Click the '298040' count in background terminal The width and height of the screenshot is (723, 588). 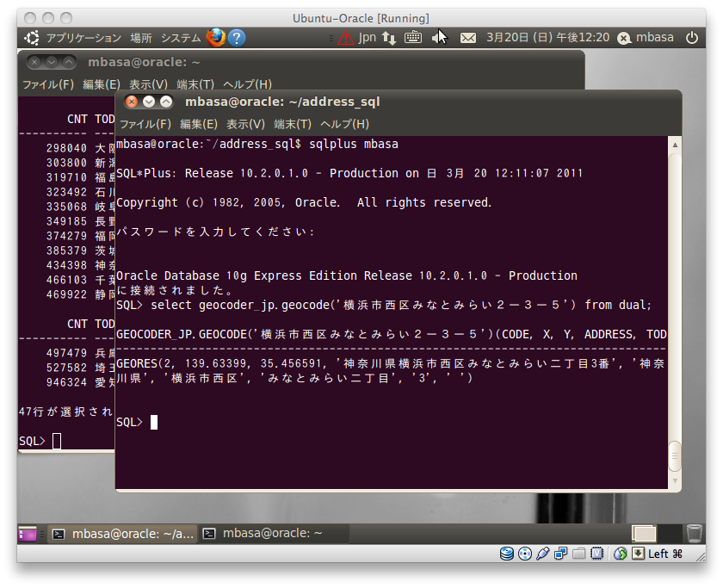click(x=66, y=148)
